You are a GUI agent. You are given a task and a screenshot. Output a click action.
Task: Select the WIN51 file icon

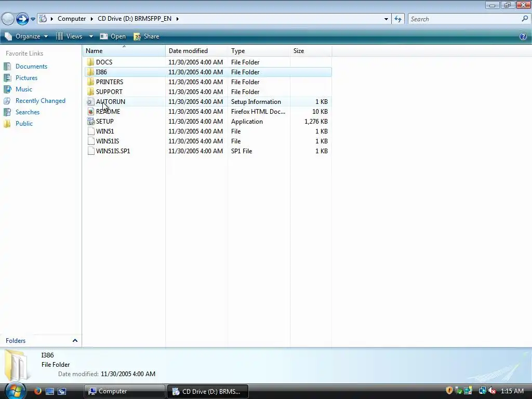(90, 131)
